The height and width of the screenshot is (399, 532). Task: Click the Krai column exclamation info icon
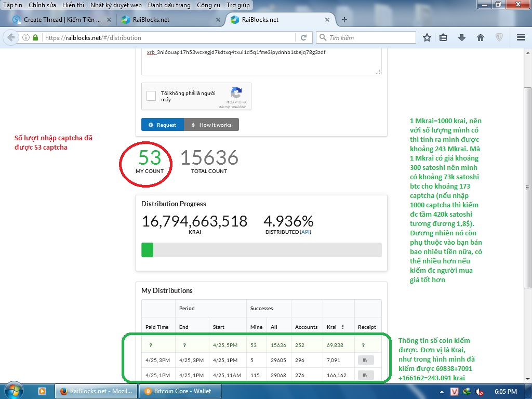343,327
